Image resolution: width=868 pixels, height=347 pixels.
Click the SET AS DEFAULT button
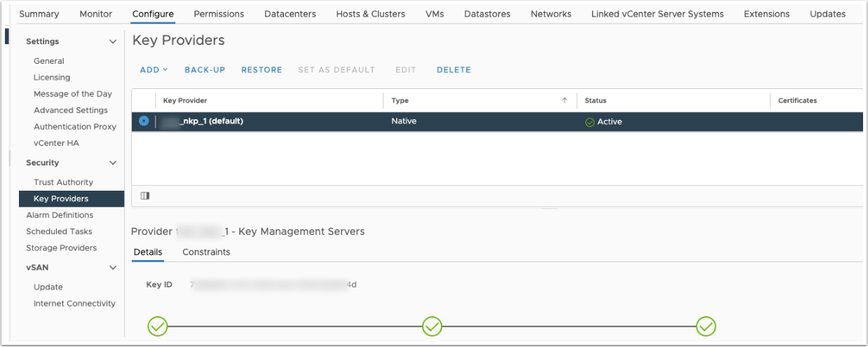[x=337, y=70]
